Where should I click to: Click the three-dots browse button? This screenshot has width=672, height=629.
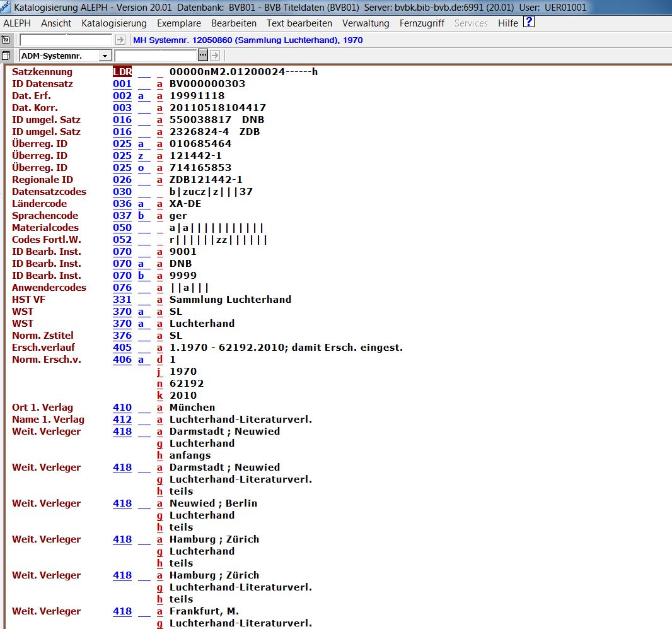[x=203, y=56]
